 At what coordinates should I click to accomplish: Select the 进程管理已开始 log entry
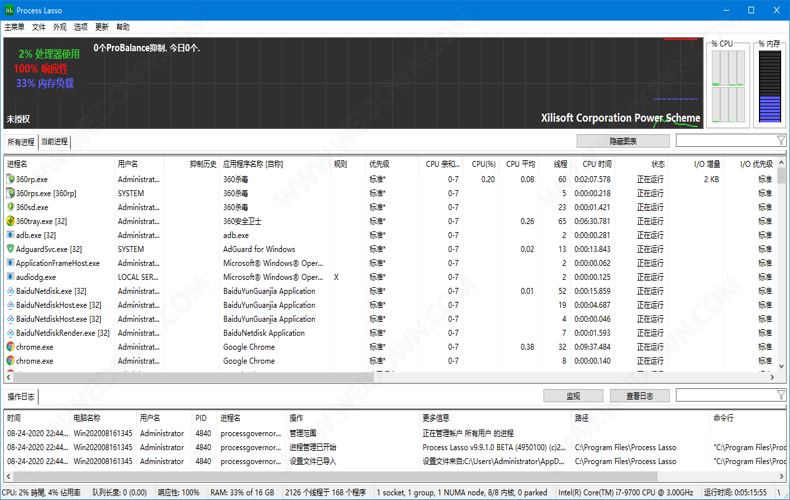pos(313,447)
